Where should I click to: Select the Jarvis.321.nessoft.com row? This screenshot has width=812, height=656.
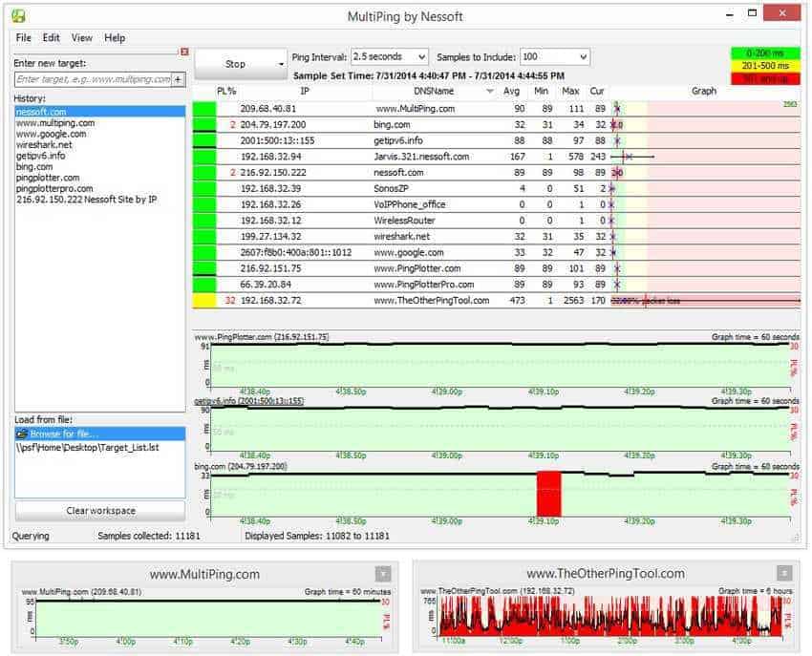pyautogui.click(x=496, y=157)
